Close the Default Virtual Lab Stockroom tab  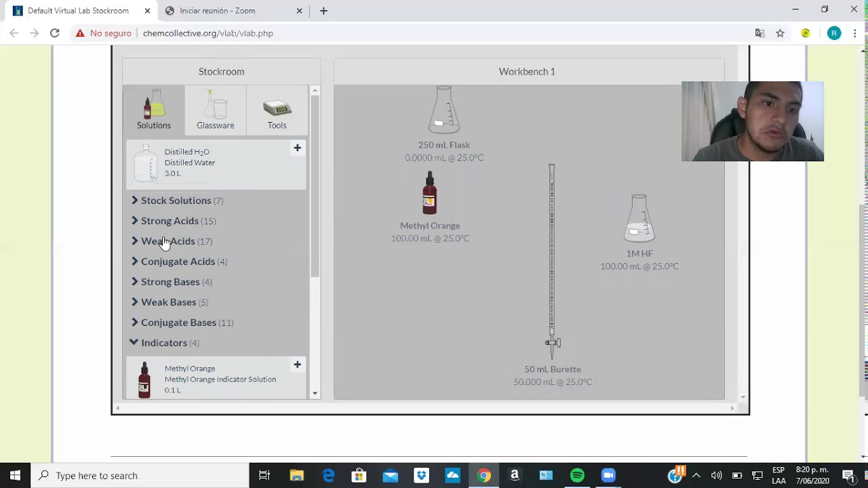click(147, 11)
